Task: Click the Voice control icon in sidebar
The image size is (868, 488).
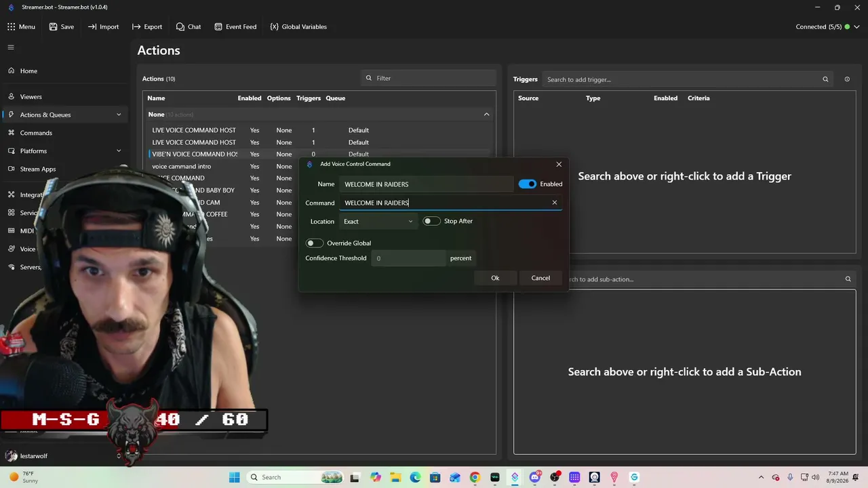Action: tap(11, 249)
